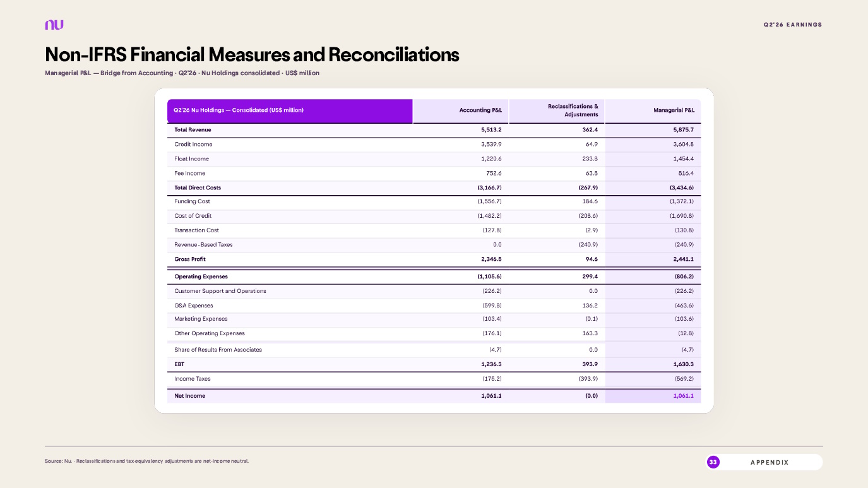The width and height of the screenshot is (868, 488).
Task: Click Credit Income accounting value 3,539.9
Action: (x=491, y=145)
